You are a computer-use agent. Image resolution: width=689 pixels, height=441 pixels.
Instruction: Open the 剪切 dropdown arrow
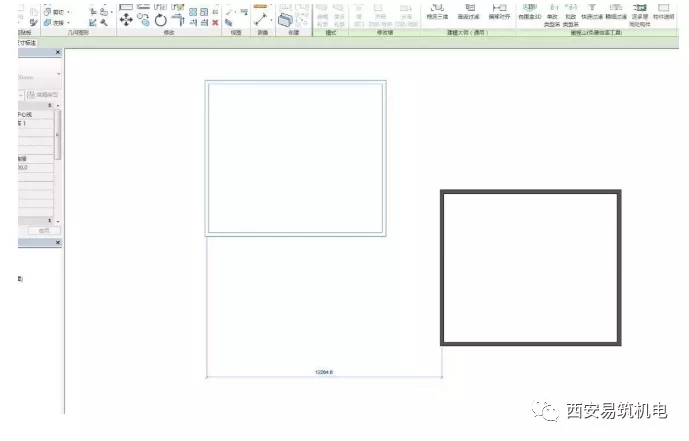tap(68, 11)
